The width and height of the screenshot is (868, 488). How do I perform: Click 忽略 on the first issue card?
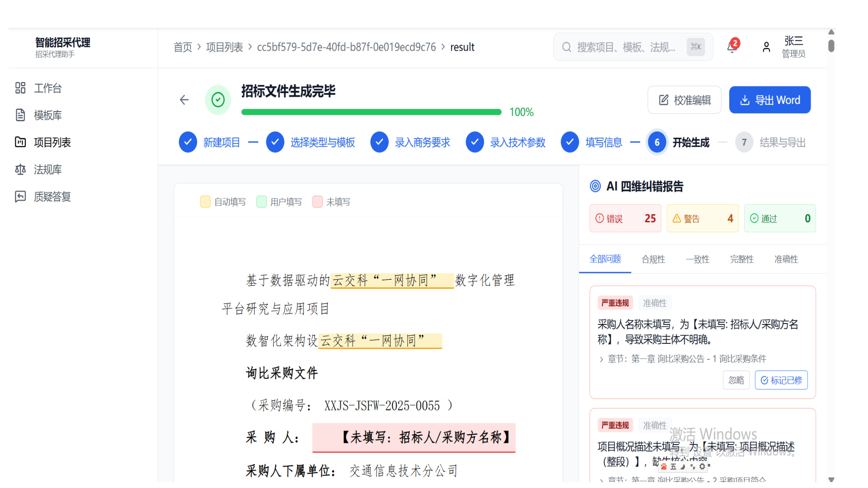pos(736,380)
